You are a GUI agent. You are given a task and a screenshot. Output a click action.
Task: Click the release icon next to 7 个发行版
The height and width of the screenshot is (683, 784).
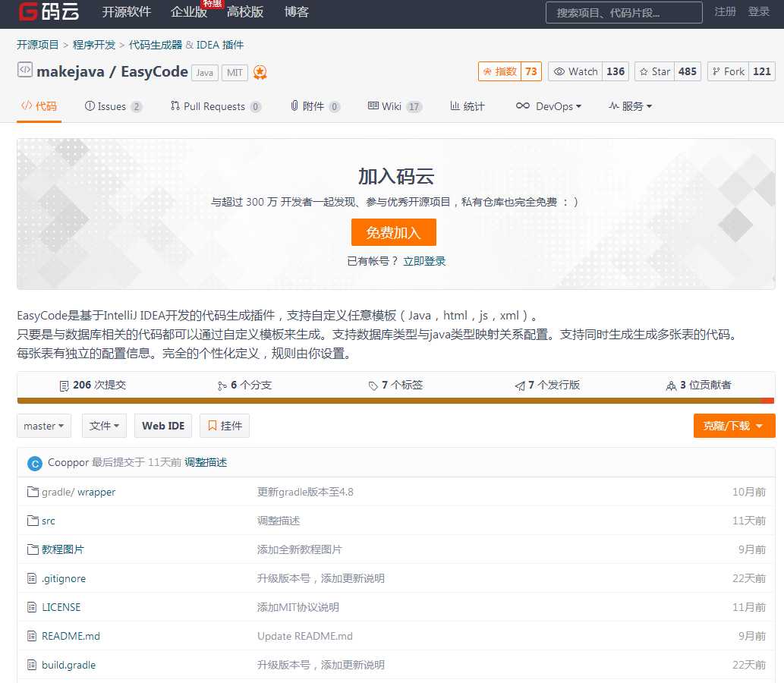[520, 386]
